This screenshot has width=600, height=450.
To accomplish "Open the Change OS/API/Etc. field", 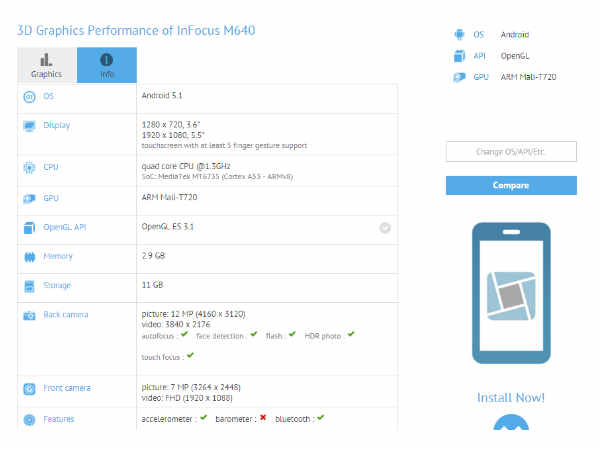I will pyautogui.click(x=511, y=152).
